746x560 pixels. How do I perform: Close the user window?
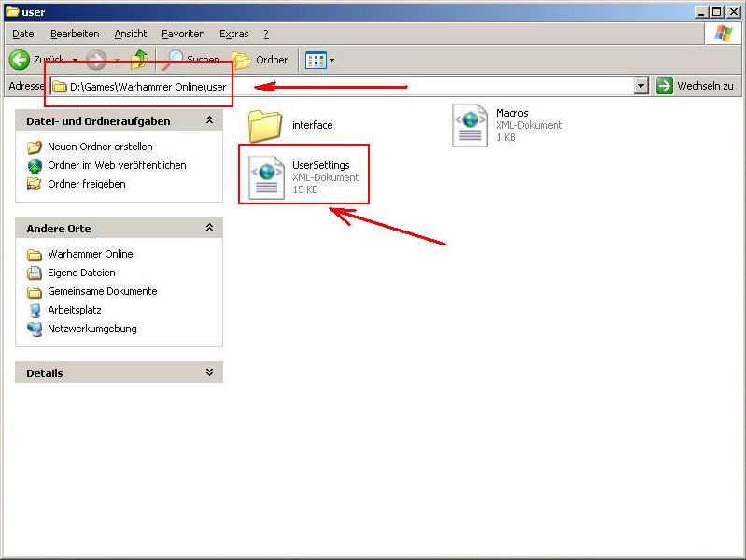pyautogui.click(x=733, y=12)
